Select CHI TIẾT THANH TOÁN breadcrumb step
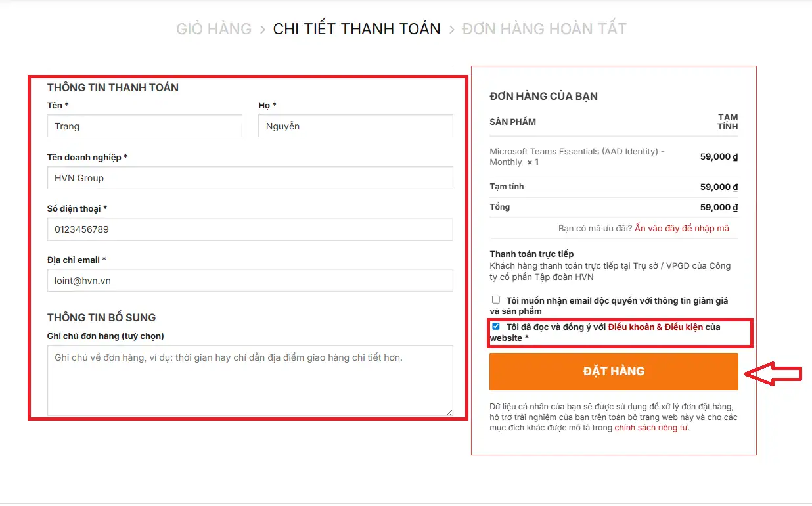Image resolution: width=812 pixels, height=506 pixels. tap(357, 29)
